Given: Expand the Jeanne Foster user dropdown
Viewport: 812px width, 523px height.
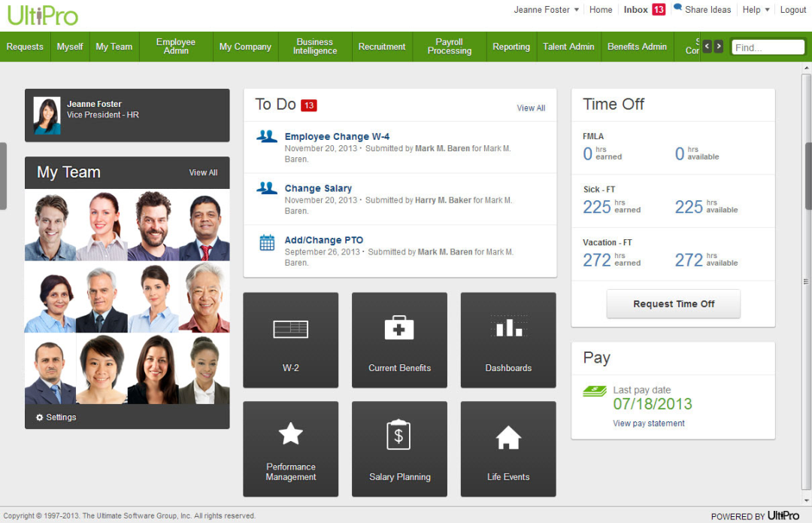Looking at the screenshot, I should [577, 10].
